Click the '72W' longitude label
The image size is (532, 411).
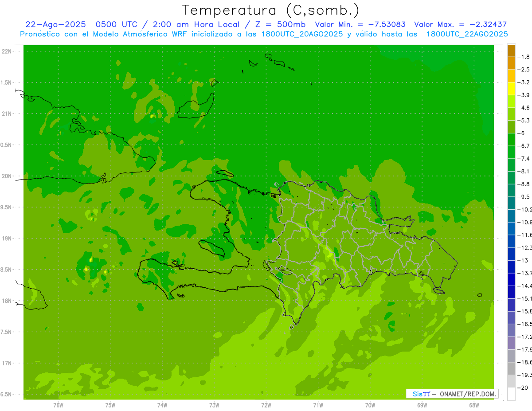(x=266, y=405)
